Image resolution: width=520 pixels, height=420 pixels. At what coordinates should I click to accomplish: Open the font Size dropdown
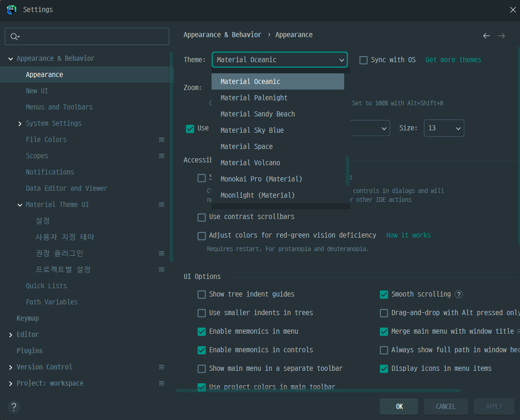444,128
